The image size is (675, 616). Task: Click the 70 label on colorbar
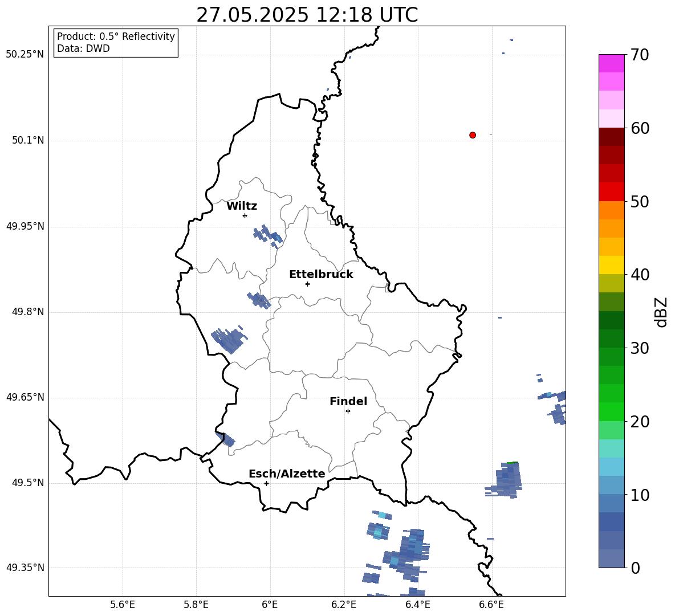point(640,55)
